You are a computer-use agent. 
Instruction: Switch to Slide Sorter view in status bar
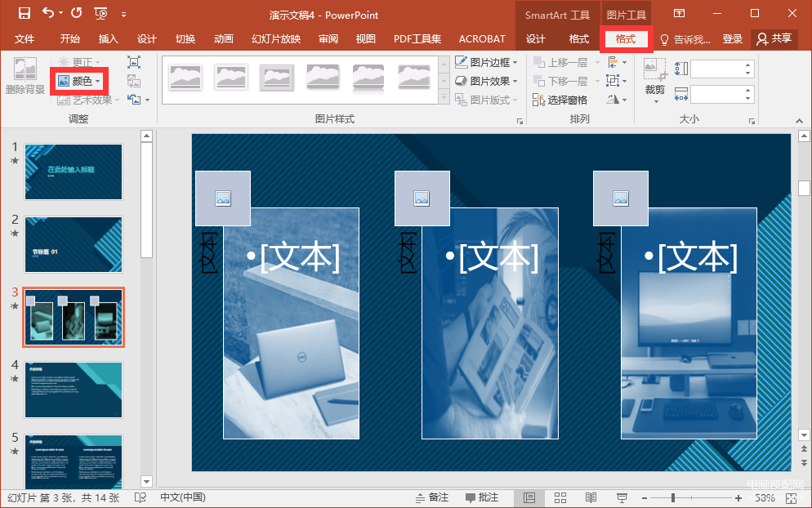pos(560,498)
